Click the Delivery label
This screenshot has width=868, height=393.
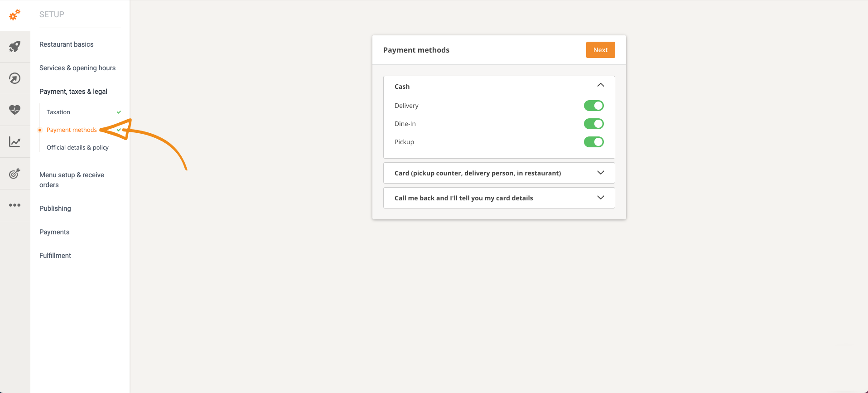[406, 106]
